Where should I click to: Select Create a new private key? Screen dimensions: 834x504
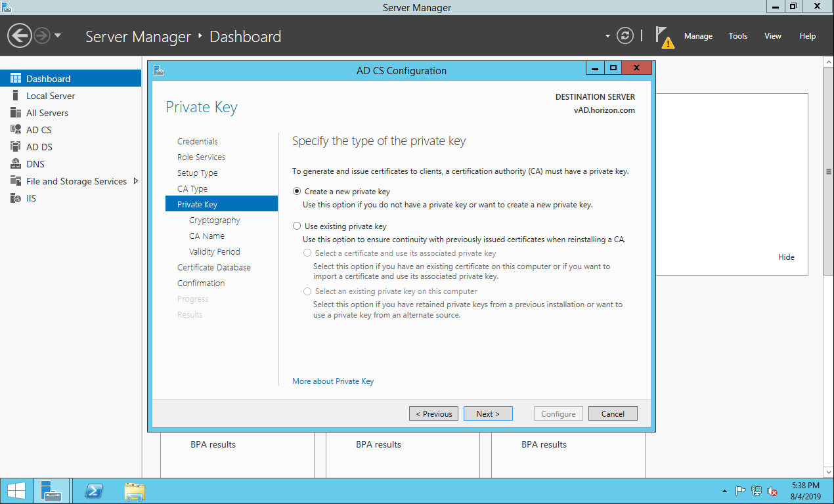pos(297,192)
